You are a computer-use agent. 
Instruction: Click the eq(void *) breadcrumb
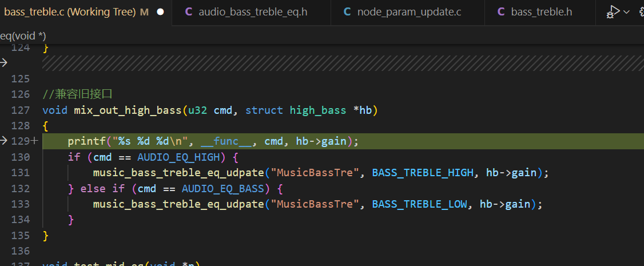(23, 36)
